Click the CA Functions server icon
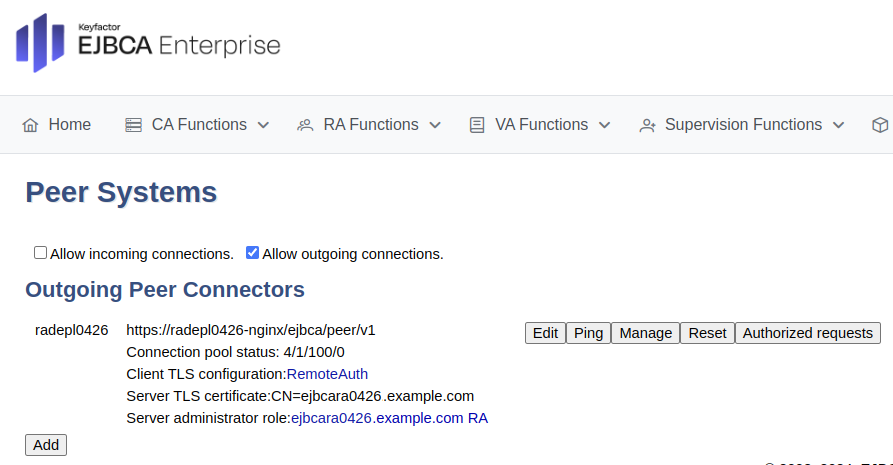Image resolution: width=893 pixels, height=465 pixels. (x=133, y=125)
